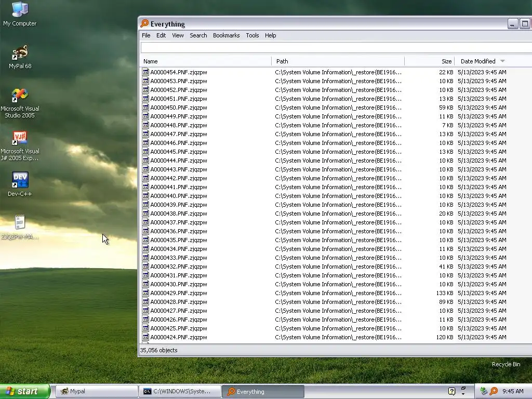The height and width of the screenshot is (399, 532).
Task: Select file A0000447.PNF.zjqzpw
Action: 179,134
